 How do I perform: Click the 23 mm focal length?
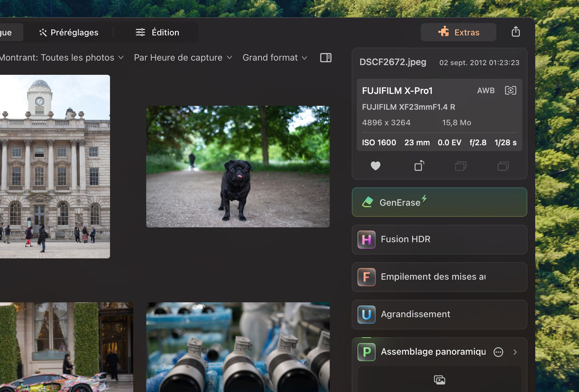pyautogui.click(x=417, y=143)
